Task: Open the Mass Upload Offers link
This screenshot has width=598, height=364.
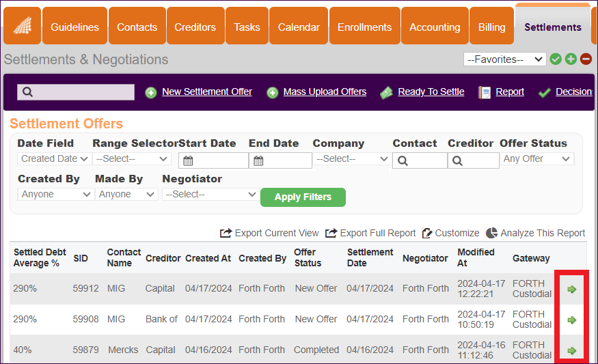Action: pos(325,92)
